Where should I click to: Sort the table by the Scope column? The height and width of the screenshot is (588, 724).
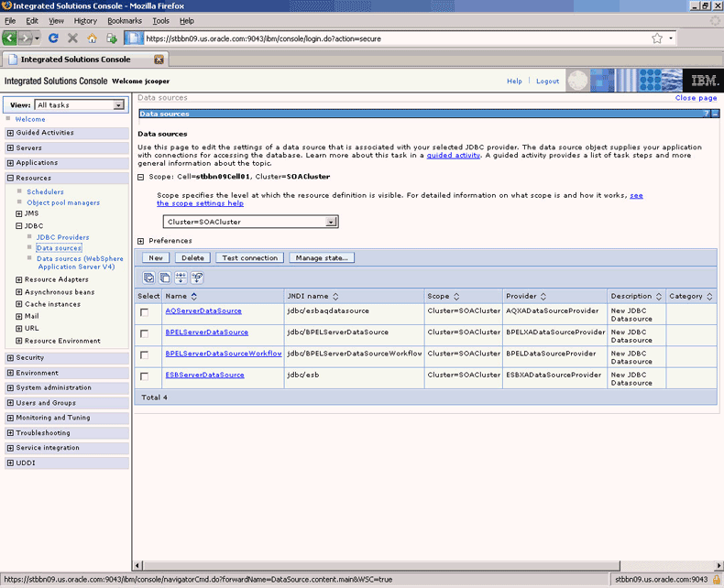point(456,297)
